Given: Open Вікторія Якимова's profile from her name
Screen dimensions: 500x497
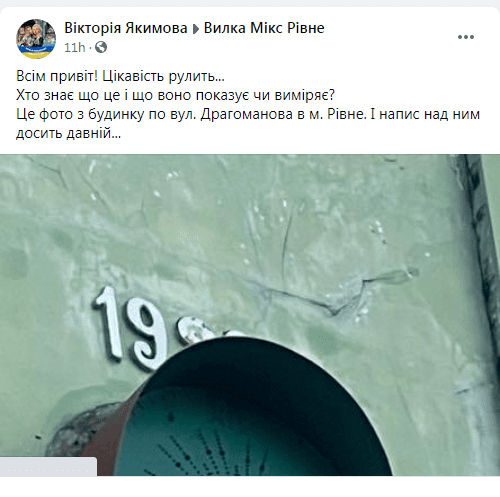Looking at the screenshot, I should pos(126,28).
